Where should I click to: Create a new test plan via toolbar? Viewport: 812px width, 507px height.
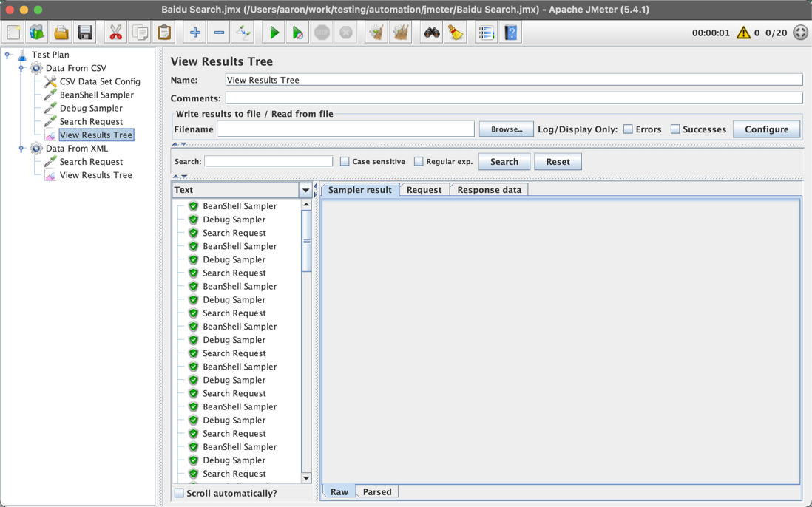click(x=13, y=33)
